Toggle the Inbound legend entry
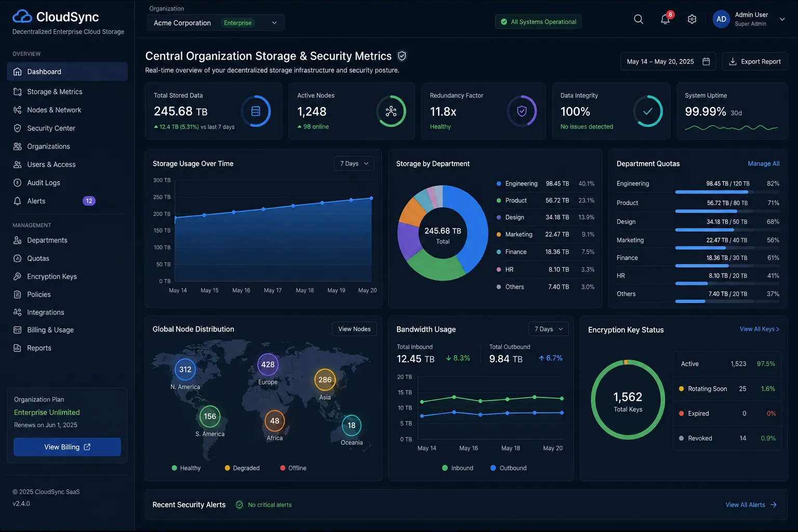 coord(458,468)
